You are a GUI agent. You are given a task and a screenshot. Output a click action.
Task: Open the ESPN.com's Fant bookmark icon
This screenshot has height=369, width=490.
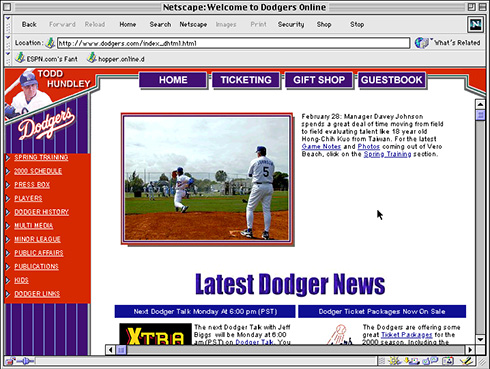click(x=20, y=58)
